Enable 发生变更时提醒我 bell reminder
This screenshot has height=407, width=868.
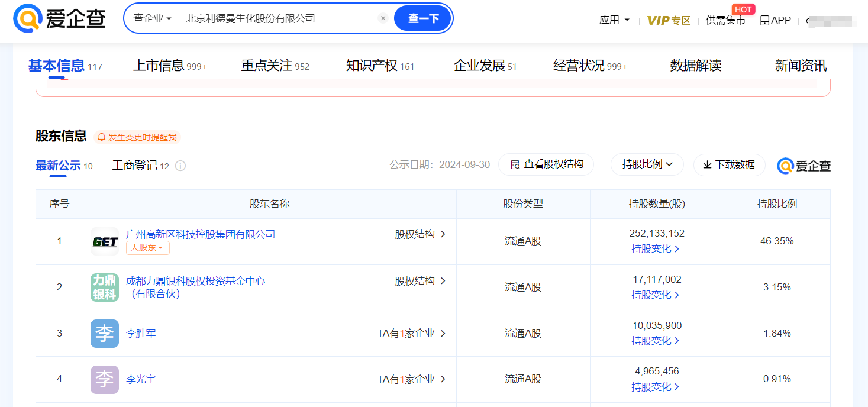pos(137,137)
